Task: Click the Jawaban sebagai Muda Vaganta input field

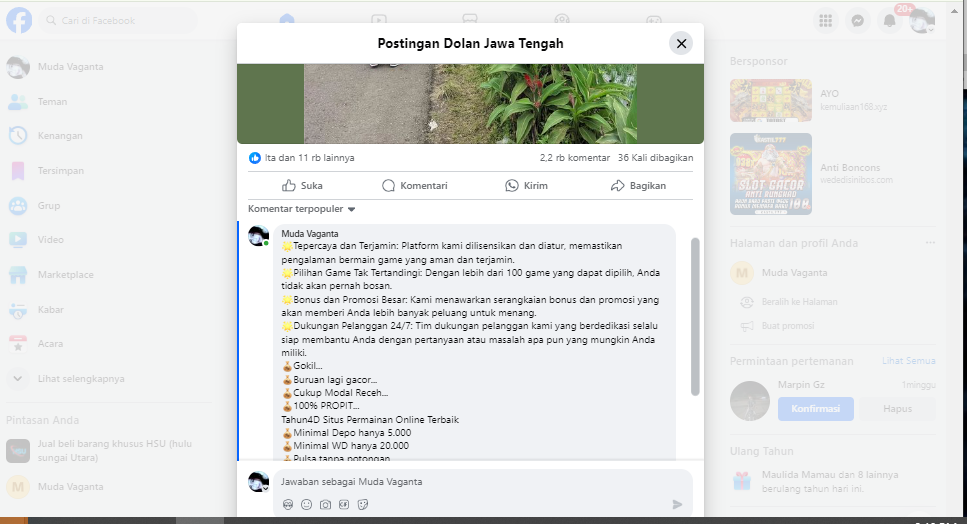Action: (482, 481)
